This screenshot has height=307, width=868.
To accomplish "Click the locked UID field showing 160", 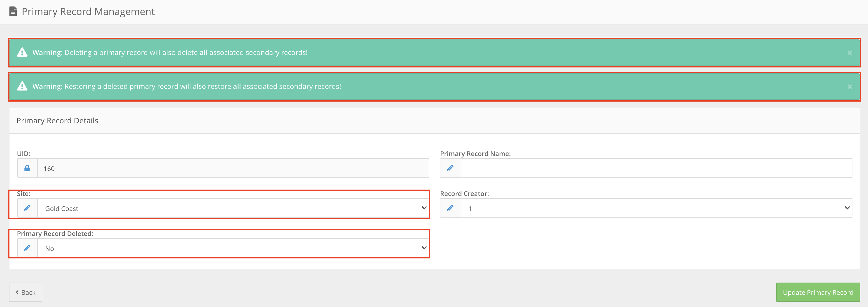I will coord(233,168).
